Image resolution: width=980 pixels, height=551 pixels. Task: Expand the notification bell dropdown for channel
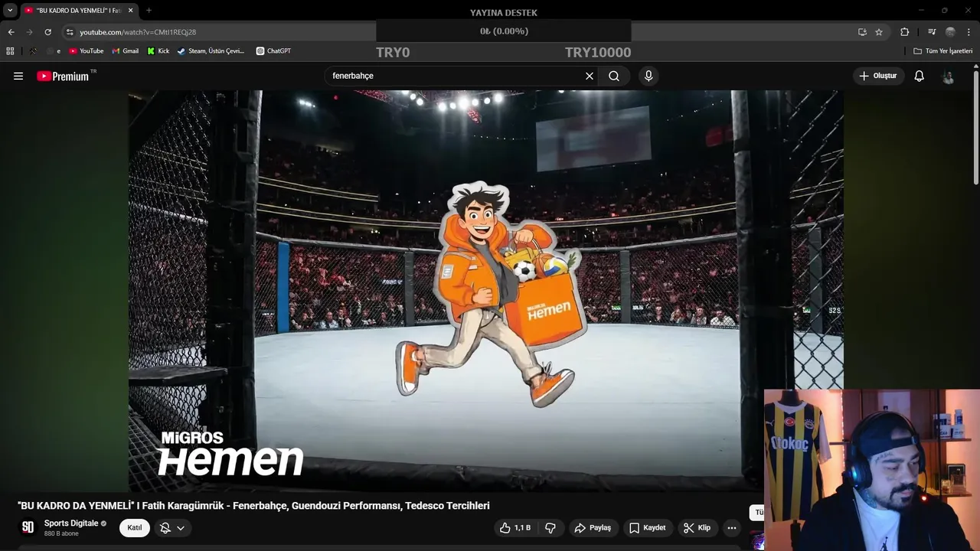(181, 528)
